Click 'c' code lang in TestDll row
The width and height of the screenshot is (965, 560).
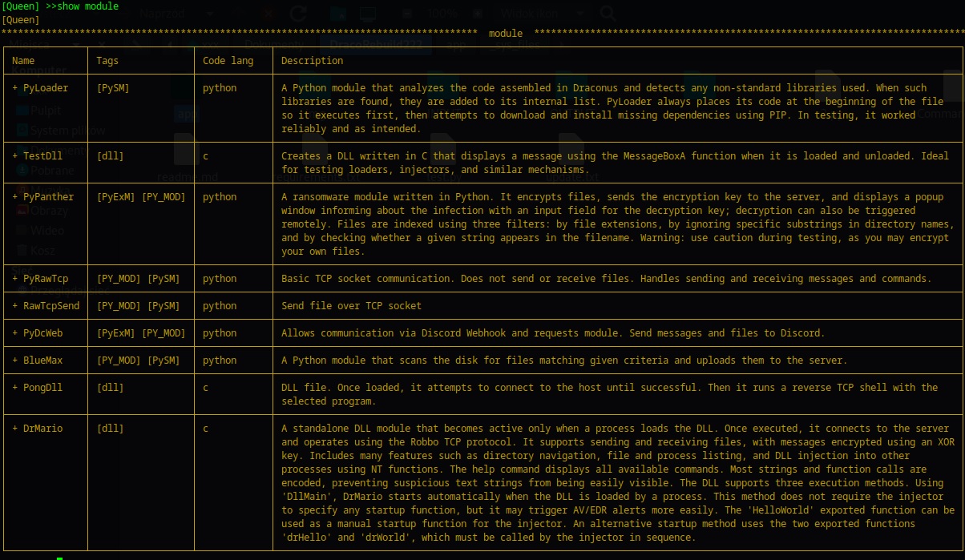pyautogui.click(x=205, y=156)
